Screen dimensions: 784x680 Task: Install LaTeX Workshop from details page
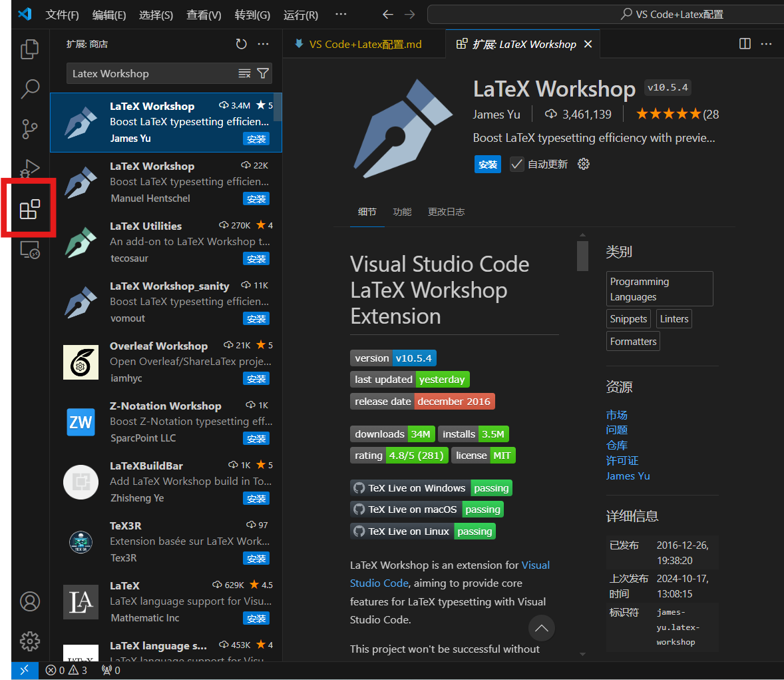pyautogui.click(x=487, y=164)
